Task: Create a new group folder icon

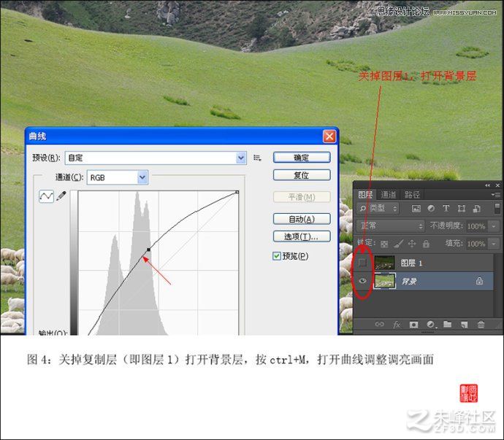Action: click(x=448, y=324)
